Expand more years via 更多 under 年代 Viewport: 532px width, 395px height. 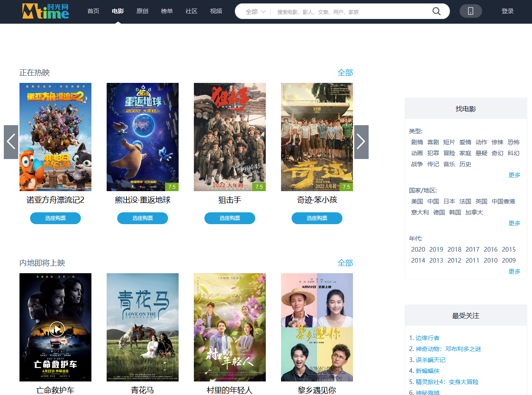coord(514,272)
